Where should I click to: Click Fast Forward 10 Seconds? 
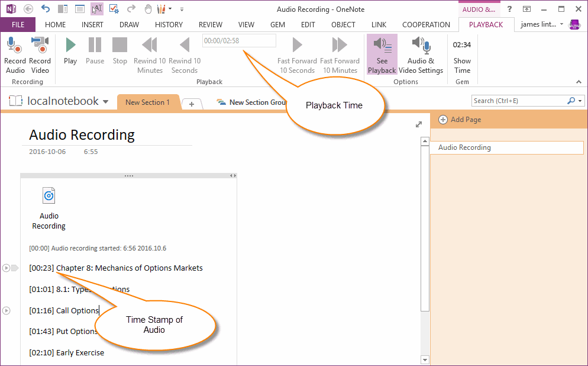[297, 55]
